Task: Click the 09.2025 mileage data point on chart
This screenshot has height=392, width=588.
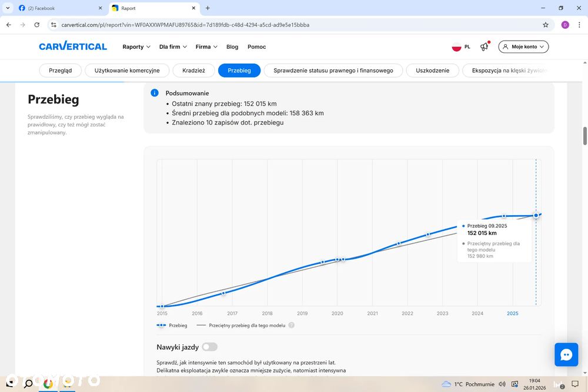Action: pyautogui.click(x=536, y=215)
